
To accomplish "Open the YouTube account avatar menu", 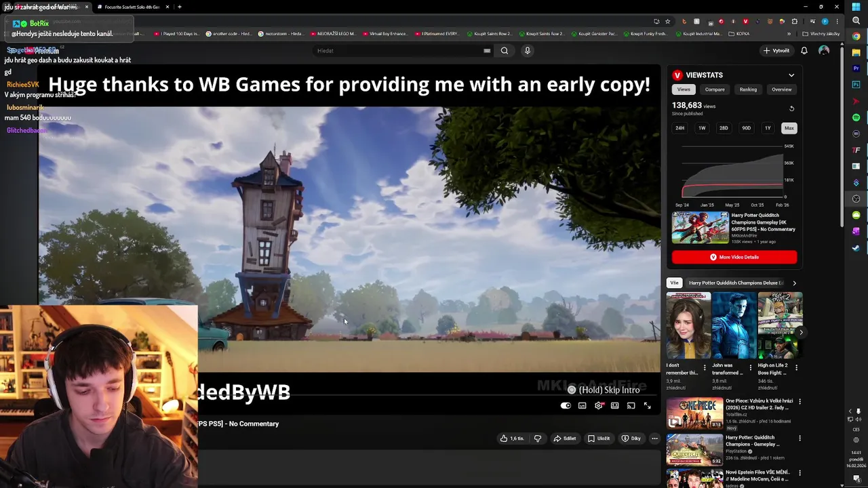I will pyautogui.click(x=824, y=51).
